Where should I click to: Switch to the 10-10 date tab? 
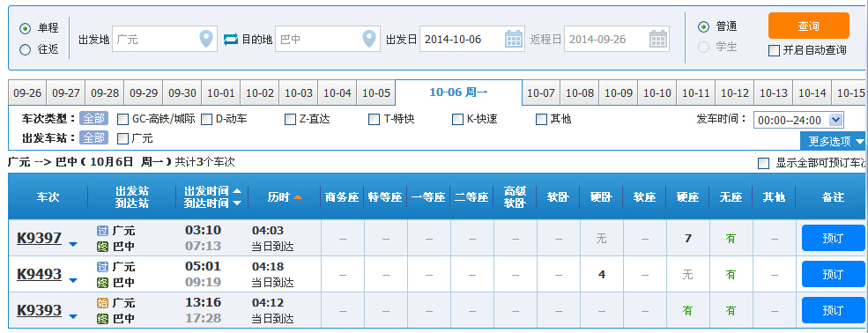657,92
